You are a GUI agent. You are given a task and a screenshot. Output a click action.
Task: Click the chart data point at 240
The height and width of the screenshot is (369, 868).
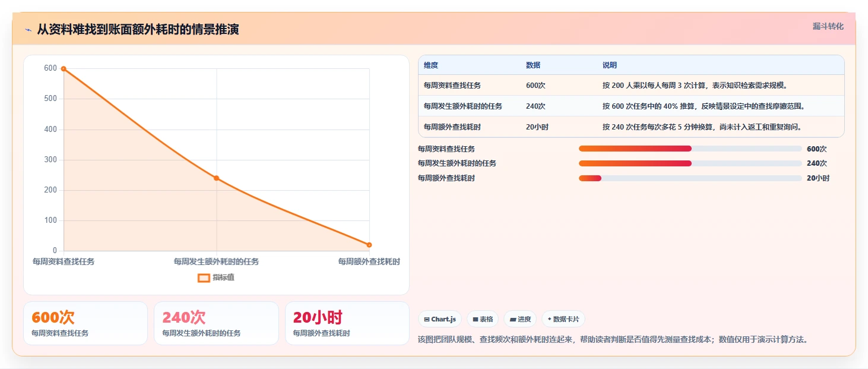pos(216,178)
